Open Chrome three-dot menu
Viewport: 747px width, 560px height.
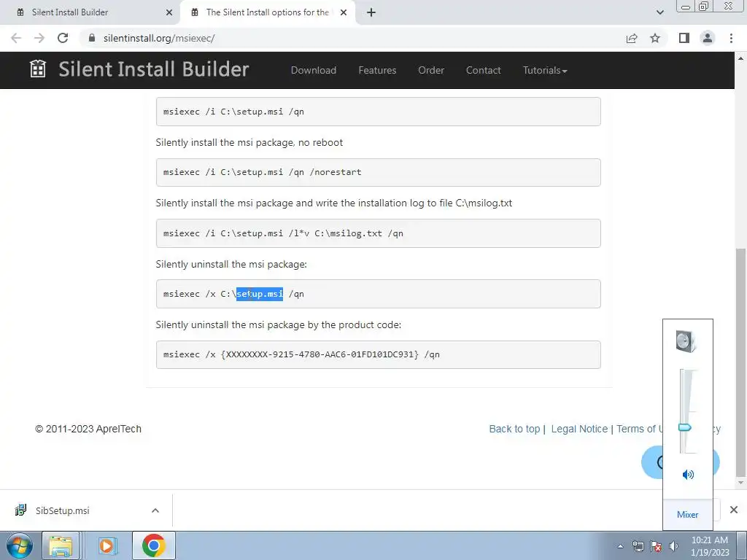[731, 38]
